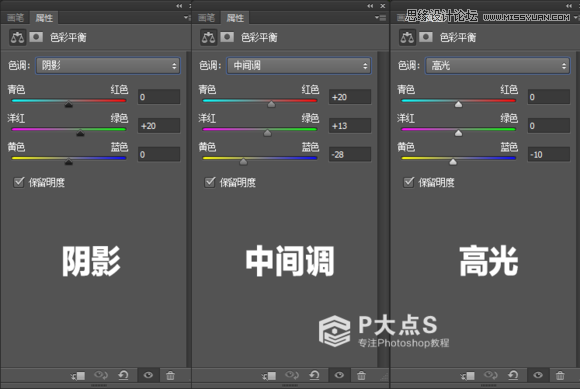The height and width of the screenshot is (389, 580).
Task: Click the +20 magenta-green field in 阴影 panel
Action: pos(159,126)
